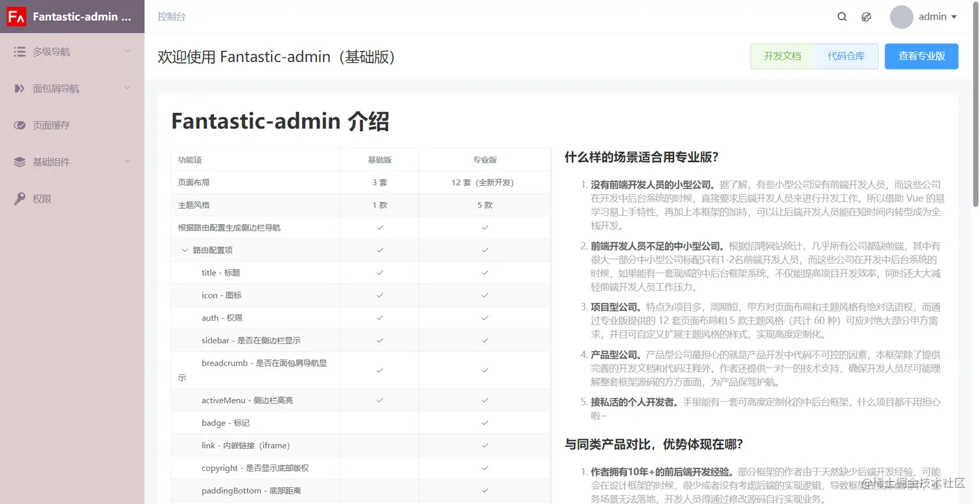The height and width of the screenshot is (504, 980).
Task: Click the 什么样的场景适合用专业版? heading
Action: tap(642, 157)
